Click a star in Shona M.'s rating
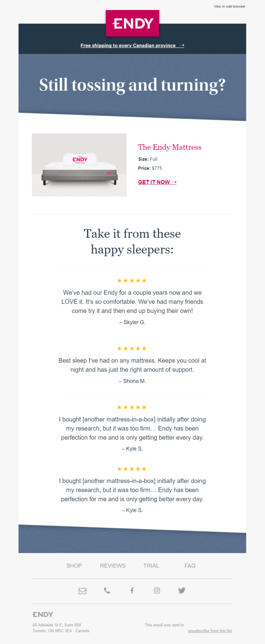This screenshot has height=644, width=265. (x=132, y=348)
